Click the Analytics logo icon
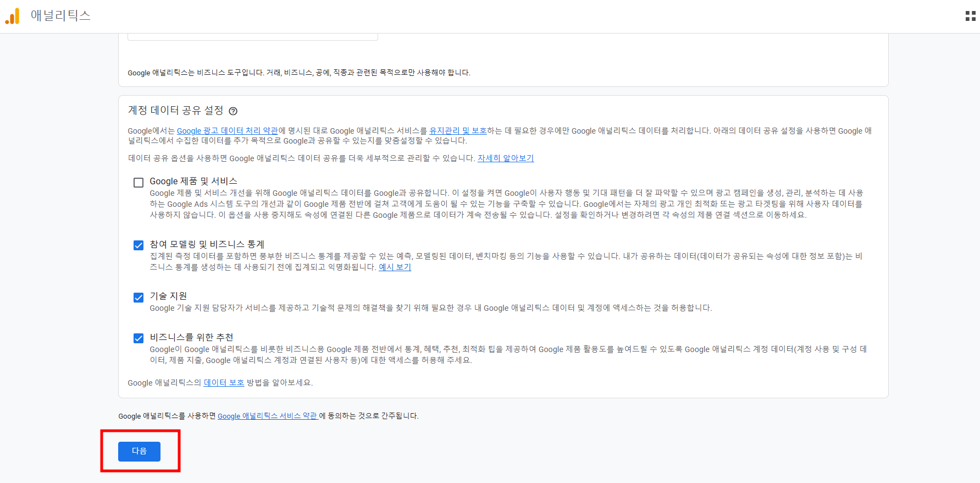980x483 pixels. point(13,16)
